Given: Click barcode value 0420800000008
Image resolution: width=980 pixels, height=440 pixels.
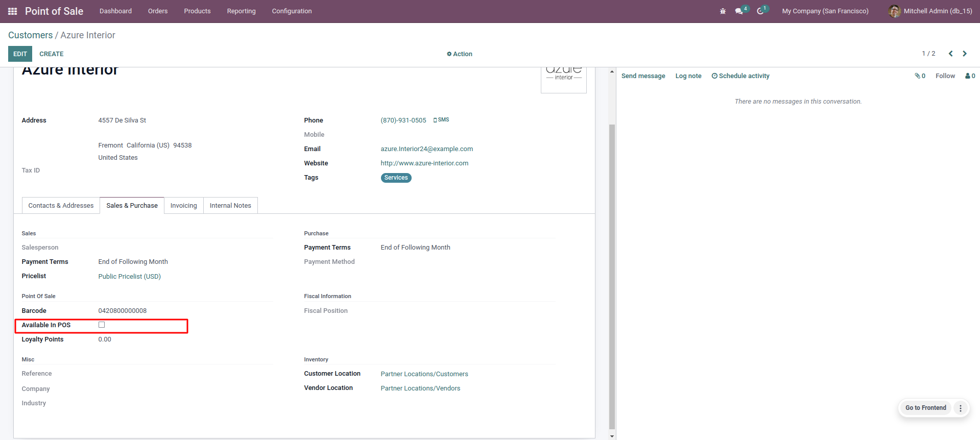Looking at the screenshot, I should [123, 311].
